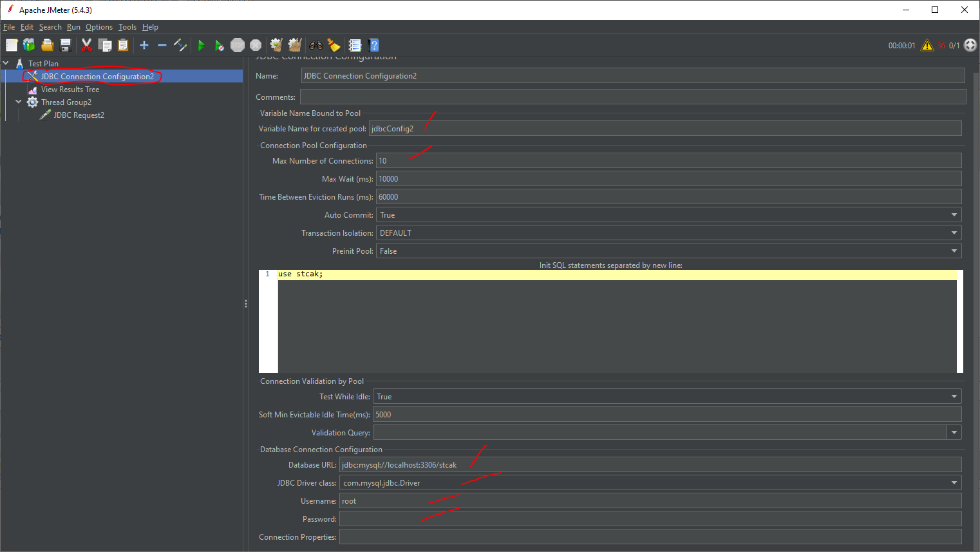Click the yellow warning log viewer icon
The width and height of the screenshot is (980, 552).
click(x=927, y=45)
